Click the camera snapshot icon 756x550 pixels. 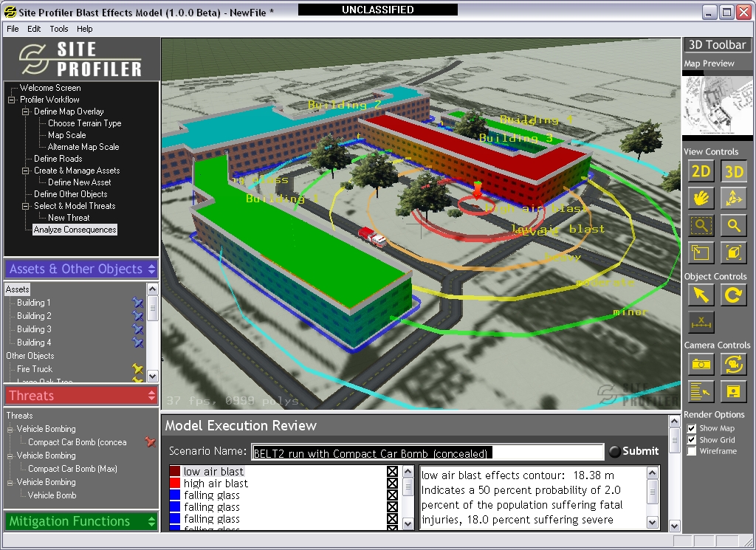click(x=701, y=365)
